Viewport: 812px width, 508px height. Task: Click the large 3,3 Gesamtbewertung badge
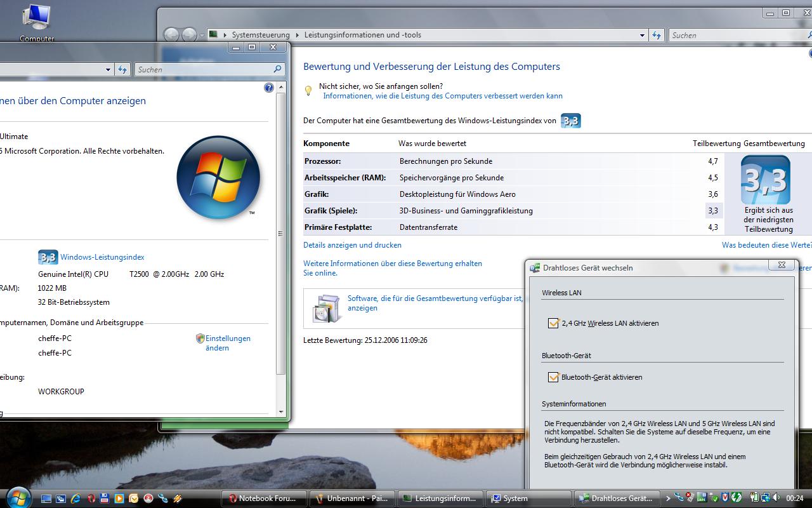766,180
